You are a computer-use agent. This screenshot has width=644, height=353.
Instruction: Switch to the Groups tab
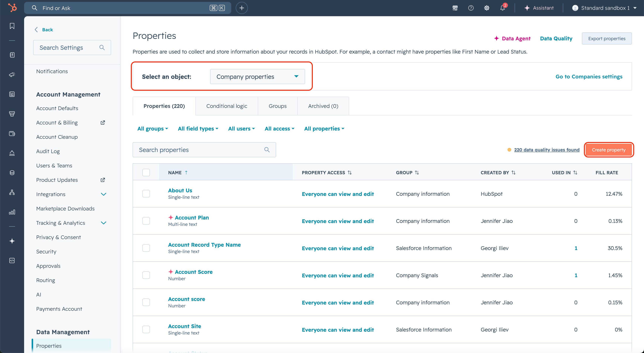point(278,106)
